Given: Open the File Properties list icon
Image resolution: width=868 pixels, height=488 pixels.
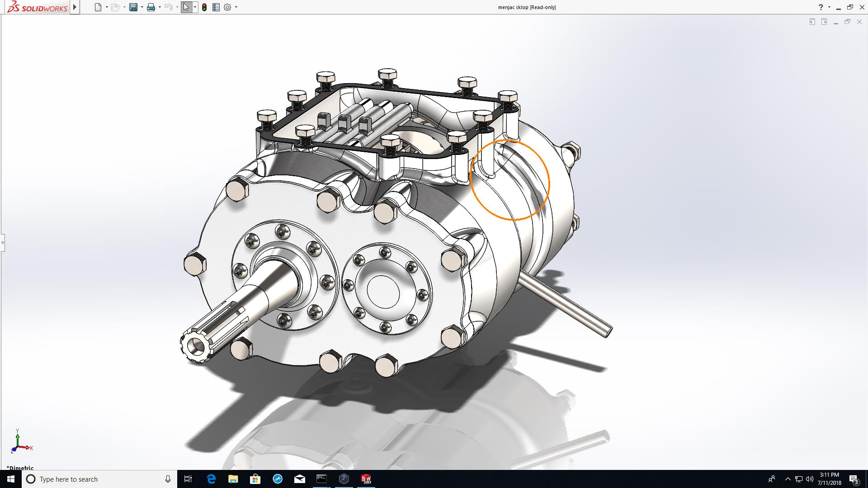Looking at the screenshot, I should (x=216, y=7).
